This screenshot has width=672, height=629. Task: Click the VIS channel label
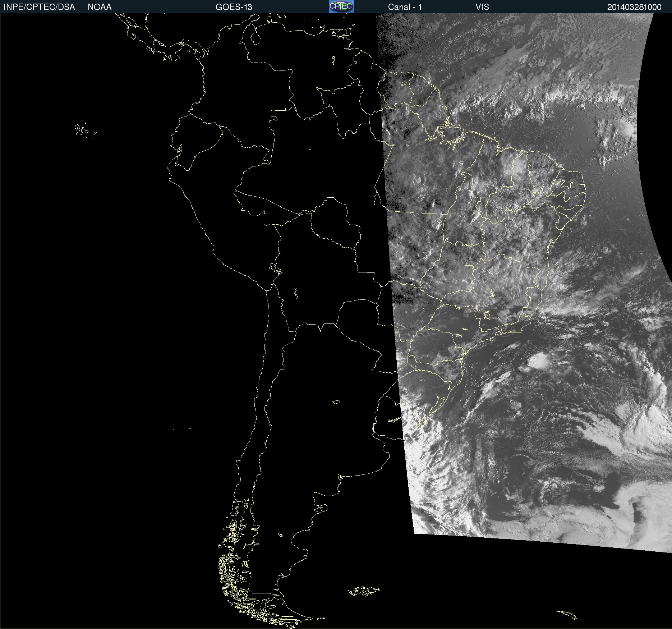tap(482, 7)
